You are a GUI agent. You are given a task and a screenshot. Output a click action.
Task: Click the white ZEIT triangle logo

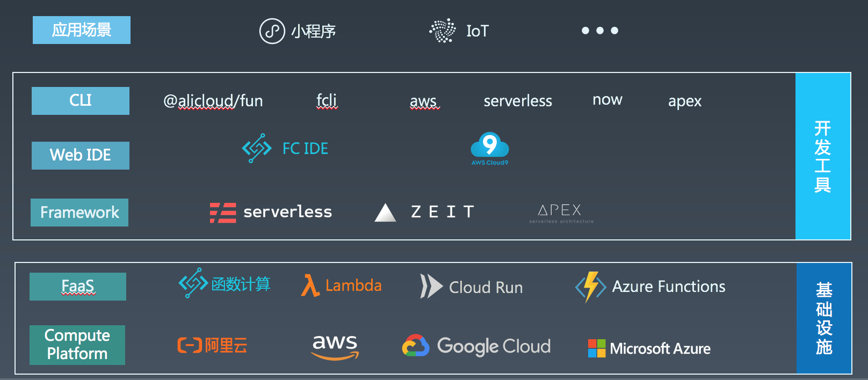click(x=385, y=213)
